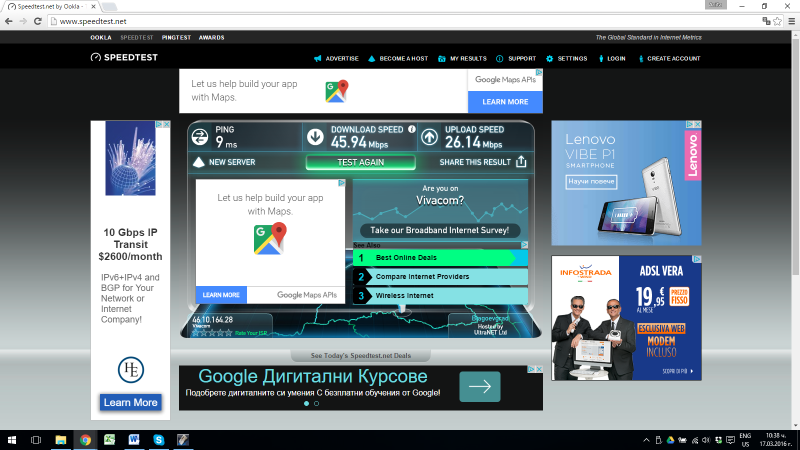800x450 pixels.
Task: Click the New Server triangle icon
Action: tap(198, 162)
